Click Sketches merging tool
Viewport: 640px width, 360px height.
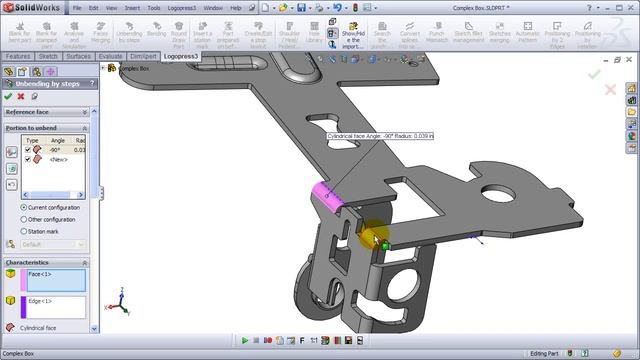point(500,33)
